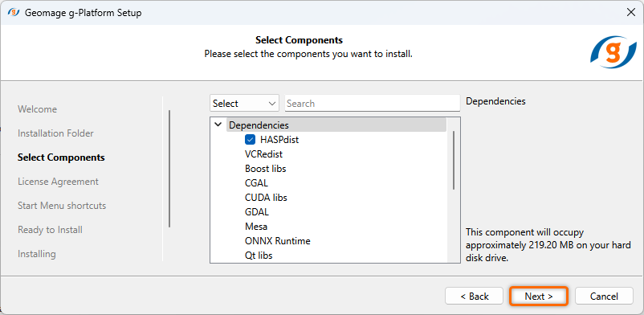The image size is (644, 315).
Task: Close the setup window
Action: click(631, 12)
